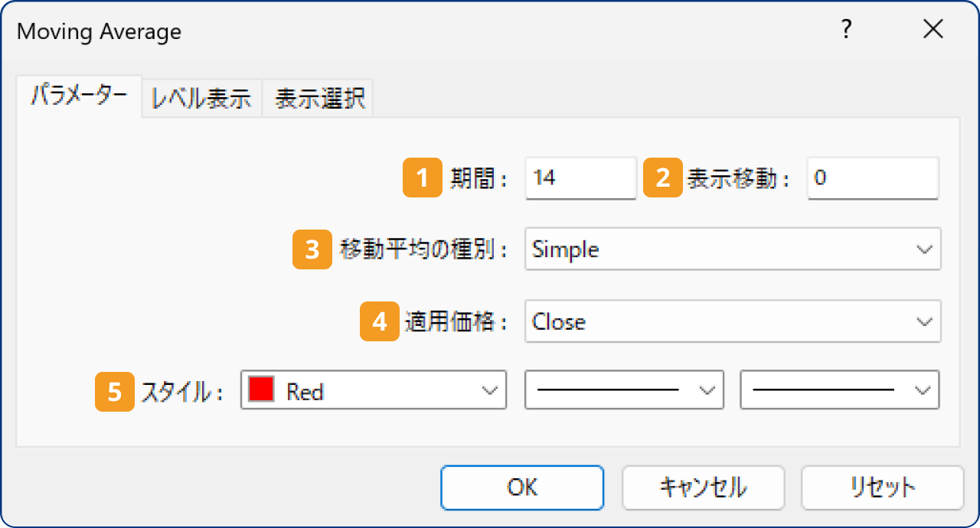Click the 表示移動 input field containing 0

coord(872,178)
